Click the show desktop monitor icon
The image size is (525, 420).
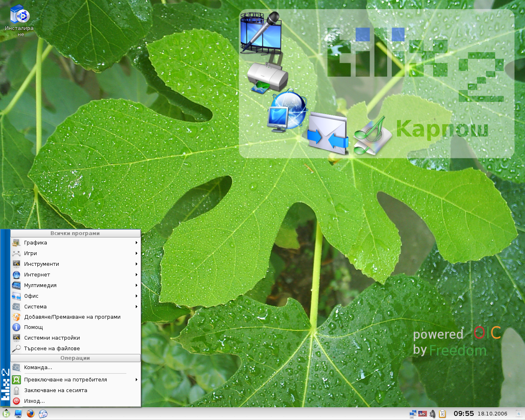18,413
